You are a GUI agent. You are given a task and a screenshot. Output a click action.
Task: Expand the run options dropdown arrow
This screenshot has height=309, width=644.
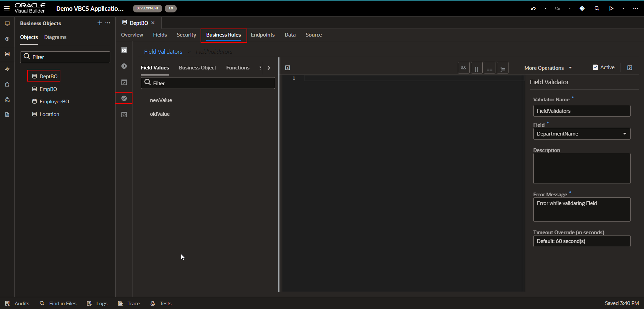(623, 8)
